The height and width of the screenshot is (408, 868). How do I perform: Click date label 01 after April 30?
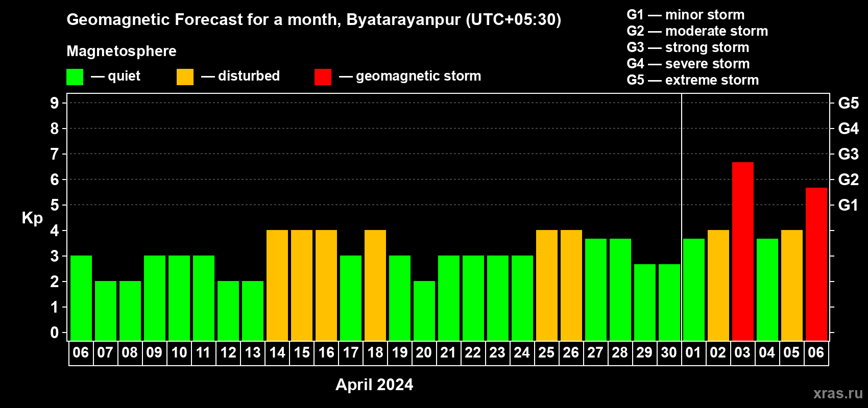(x=693, y=353)
